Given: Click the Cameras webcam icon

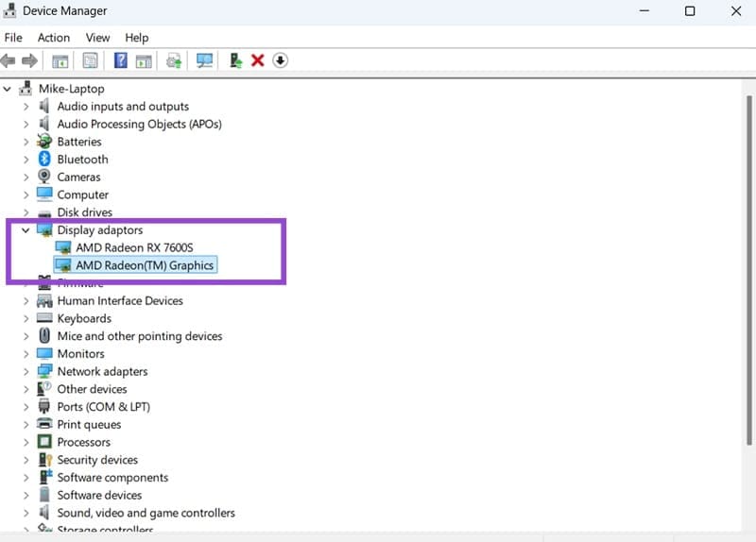Looking at the screenshot, I should [44, 177].
